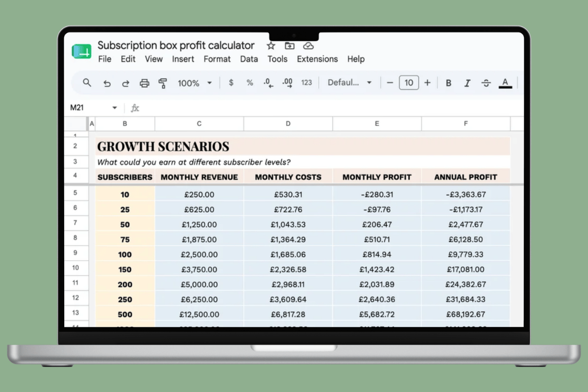588x392 pixels.
Task: Click the SUBSCRIBERS column heading cell
Action: pos(125,177)
